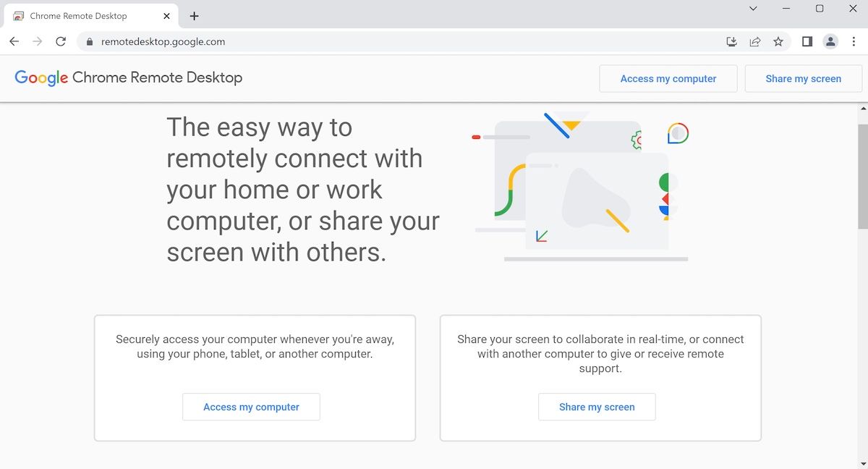Reload the Chrome Remote Desktop page
Image resolution: width=868 pixels, height=469 pixels.
pos(61,42)
